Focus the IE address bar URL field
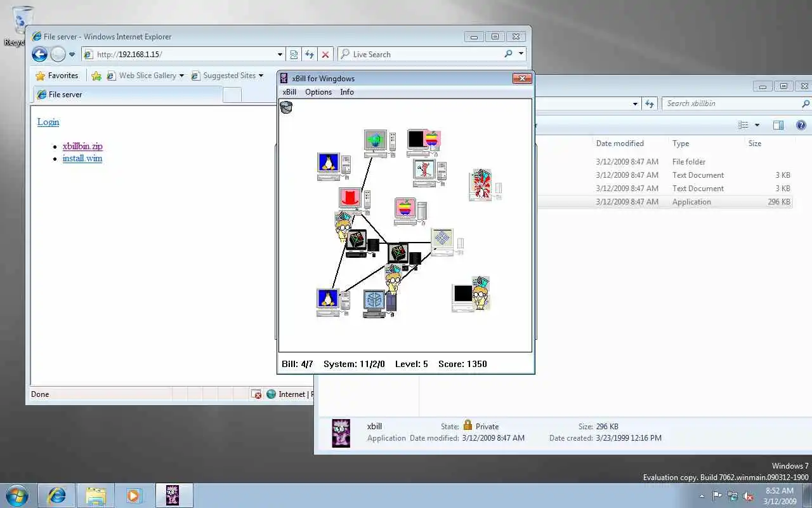The image size is (812, 508). [184, 55]
